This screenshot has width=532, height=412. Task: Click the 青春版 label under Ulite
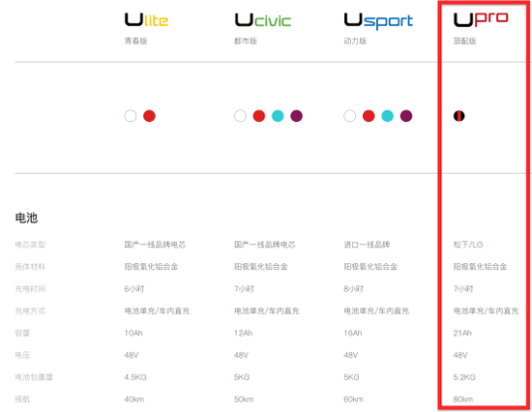[135, 41]
